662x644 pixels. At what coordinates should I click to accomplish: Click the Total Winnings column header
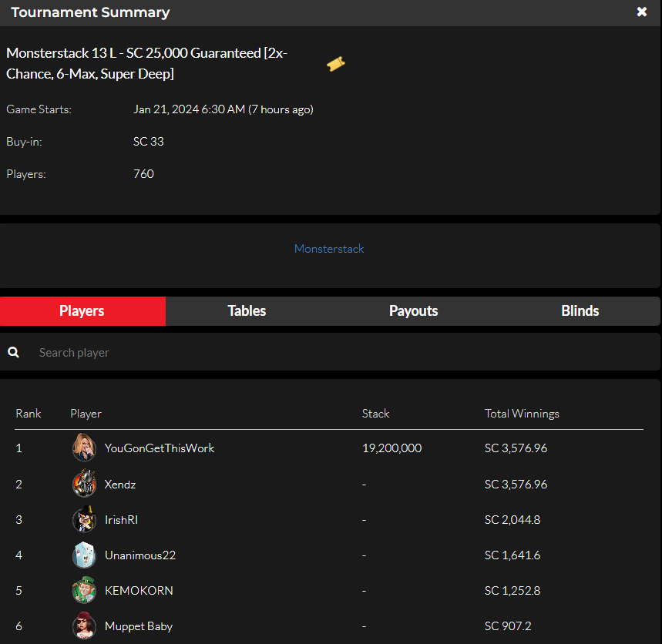(x=522, y=414)
